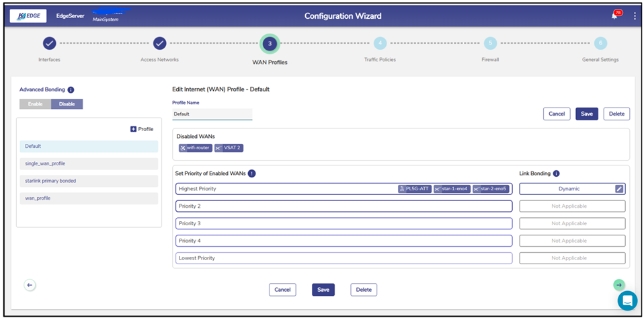Open the chat support bubble
The image size is (644, 318).
pyautogui.click(x=627, y=301)
